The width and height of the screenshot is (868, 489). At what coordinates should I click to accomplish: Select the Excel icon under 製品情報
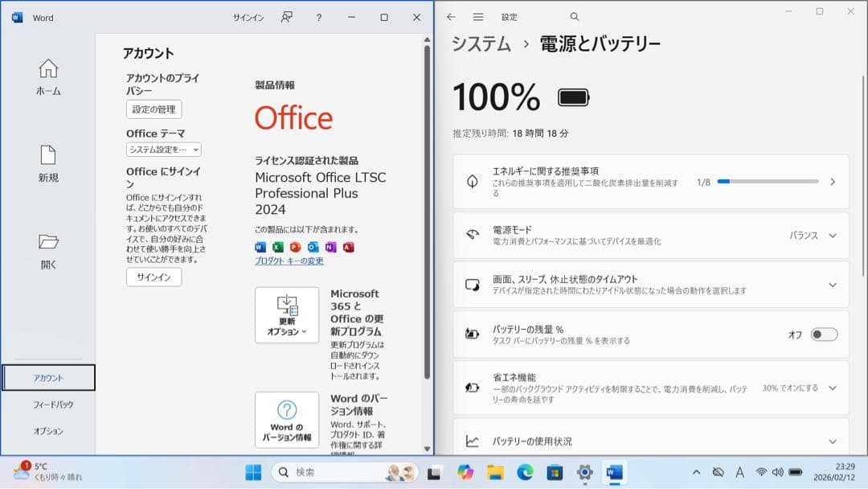point(277,247)
